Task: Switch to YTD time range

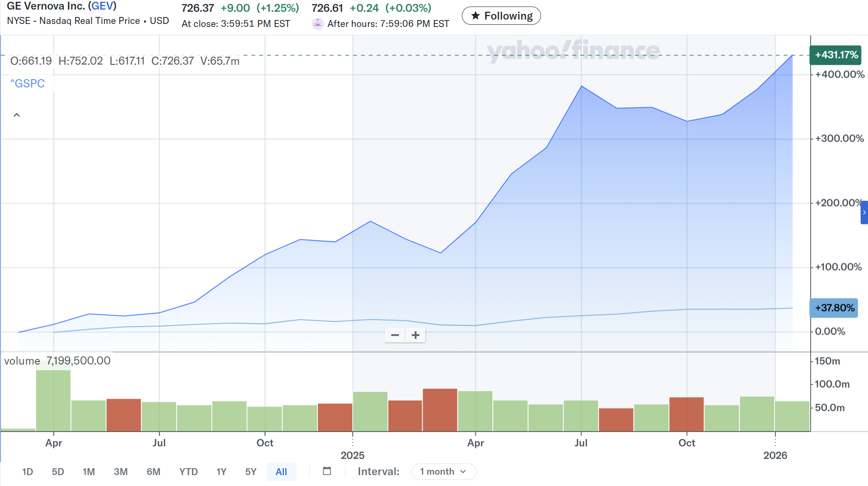Action: [188, 472]
